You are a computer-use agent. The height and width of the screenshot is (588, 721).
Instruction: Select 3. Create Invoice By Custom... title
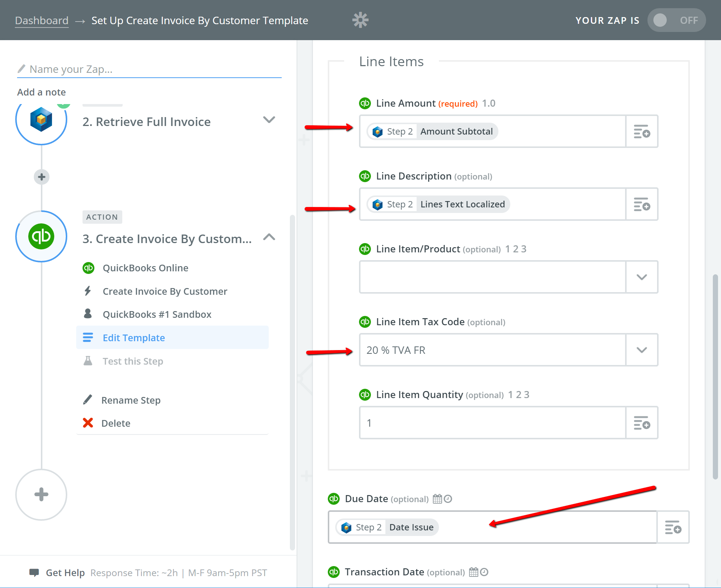pos(167,239)
